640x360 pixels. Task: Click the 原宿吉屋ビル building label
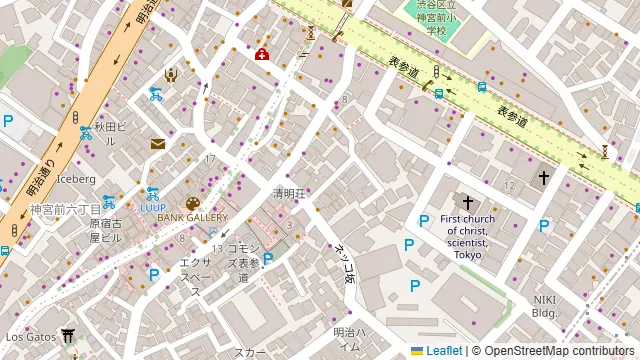click(x=106, y=230)
